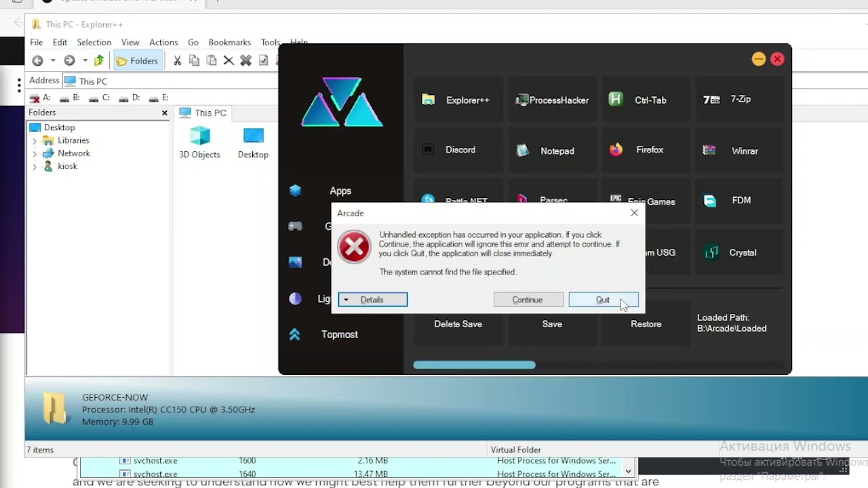This screenshot has height=488, width=868.
Task: Click the Copy icon in Explorer++ toolbar
Action: [x=194, y=61]
